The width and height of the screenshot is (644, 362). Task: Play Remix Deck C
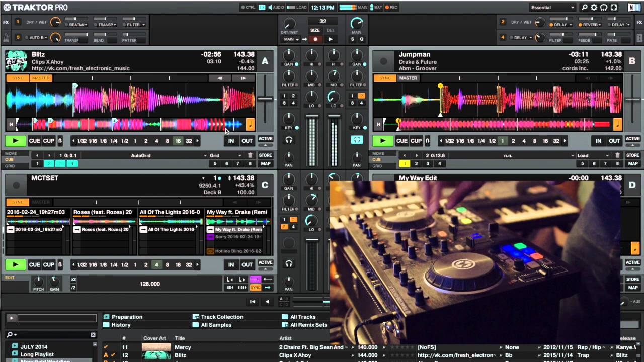tap(16, 265)
